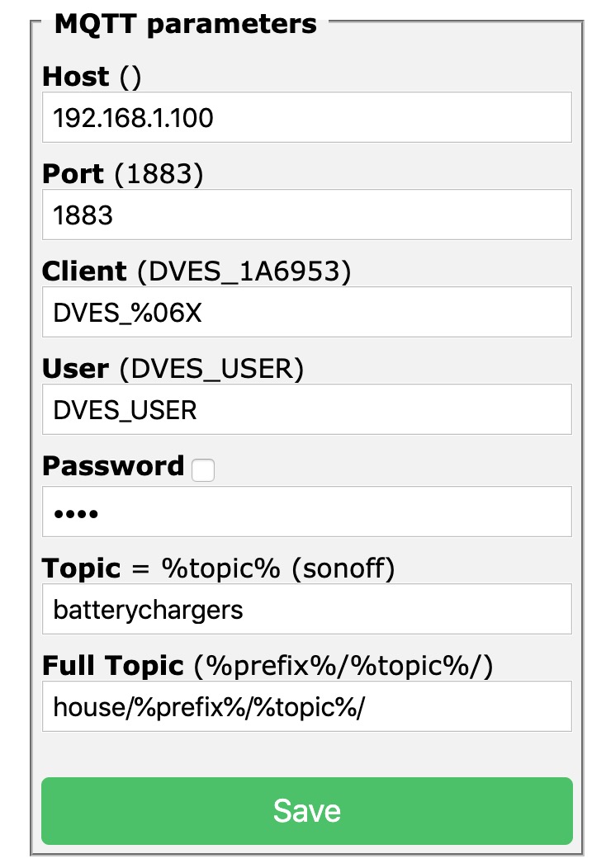This screenshot has width=606, height=868.
Task: Click the User input field with DVES_USER
Action: pos(306,409)
